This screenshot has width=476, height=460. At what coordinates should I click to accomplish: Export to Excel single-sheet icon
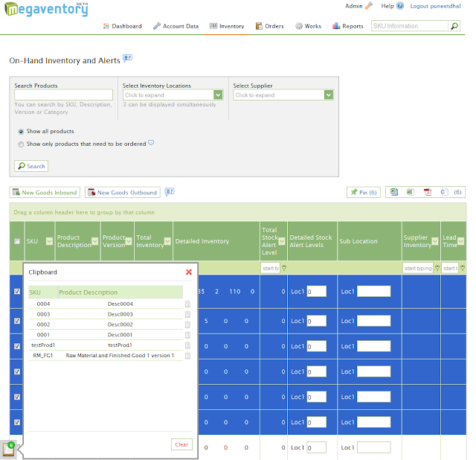(410, 192)
